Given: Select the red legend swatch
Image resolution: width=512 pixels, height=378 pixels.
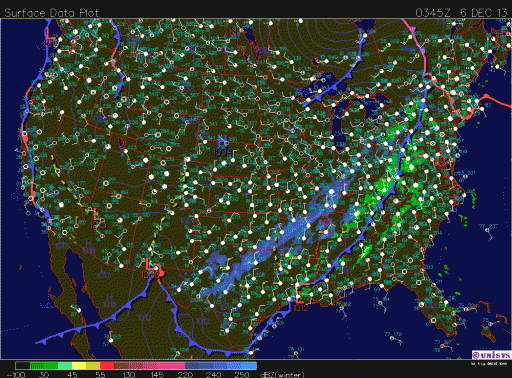Looking at the screenshot, I should point(107,366).
